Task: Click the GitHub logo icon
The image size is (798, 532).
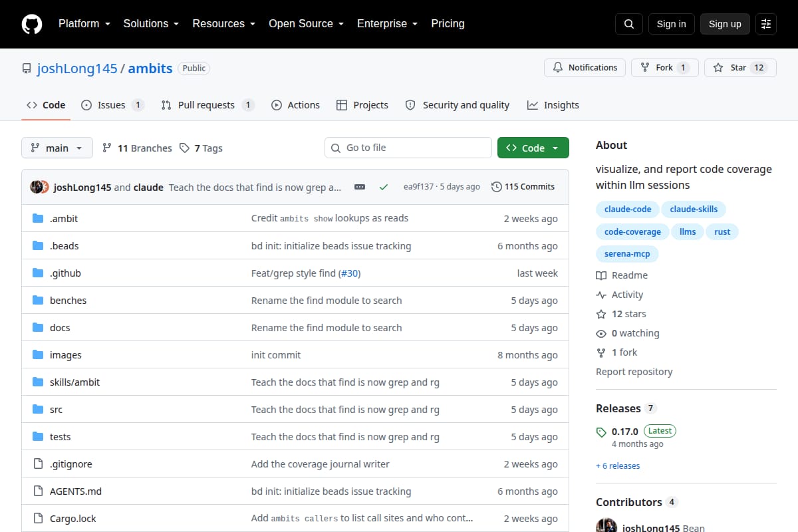Action: click(x=32, y=24)
